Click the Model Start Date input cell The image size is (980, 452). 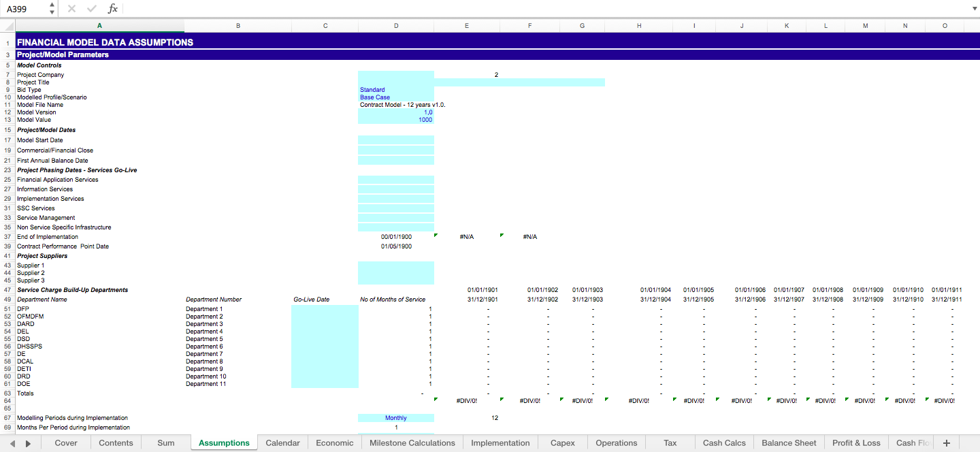pyautogui.click(x=396, y=140)
